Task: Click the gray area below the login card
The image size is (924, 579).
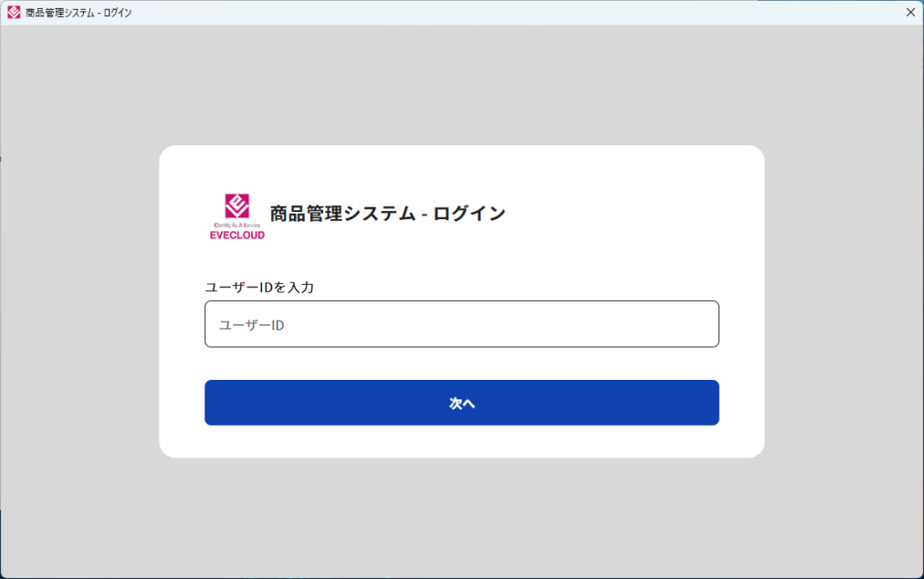Action: (461, 516)
